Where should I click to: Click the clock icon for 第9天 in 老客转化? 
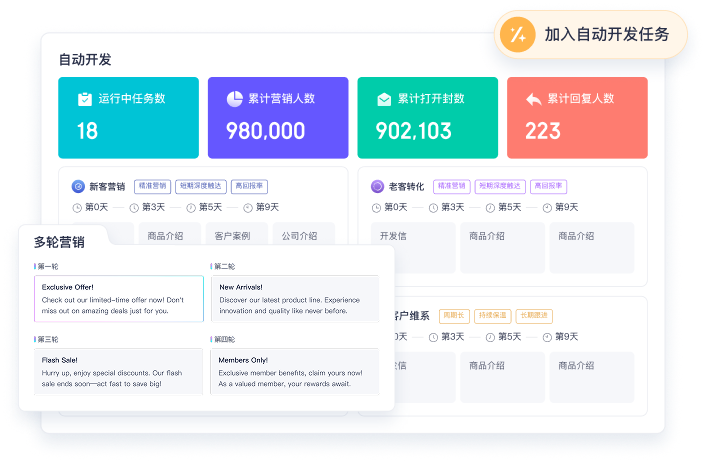click(547, 208)
